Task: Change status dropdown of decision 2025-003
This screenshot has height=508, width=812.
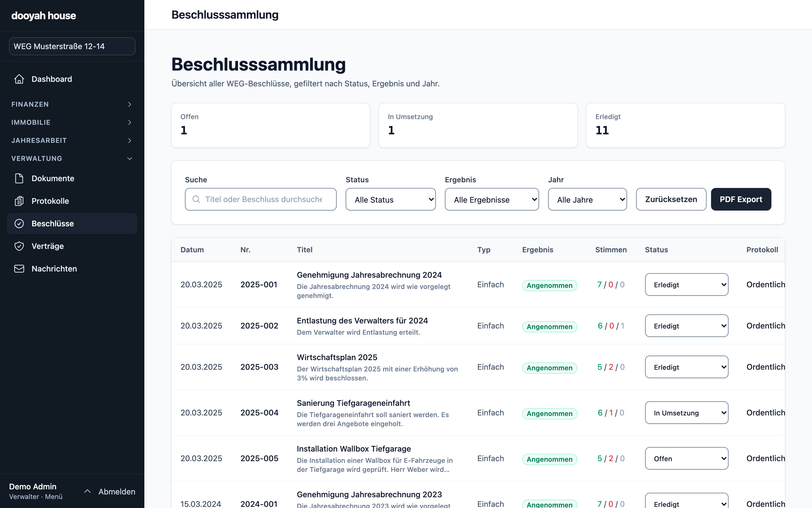Action: point(687,367)
